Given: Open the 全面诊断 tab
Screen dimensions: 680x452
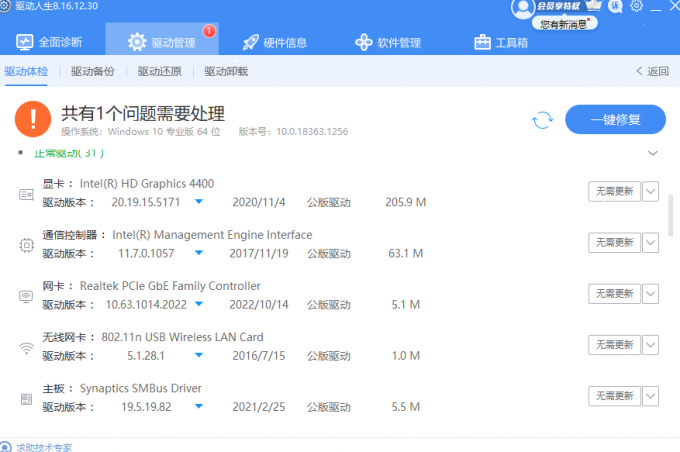Looking at the screenshot, I should [49, 42].
